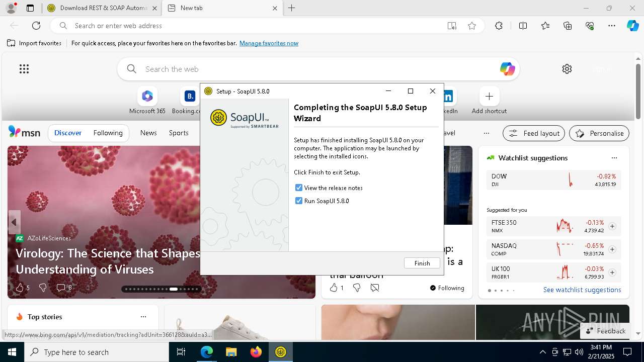
Task: Open page settings gear icon
Action: 567,69
